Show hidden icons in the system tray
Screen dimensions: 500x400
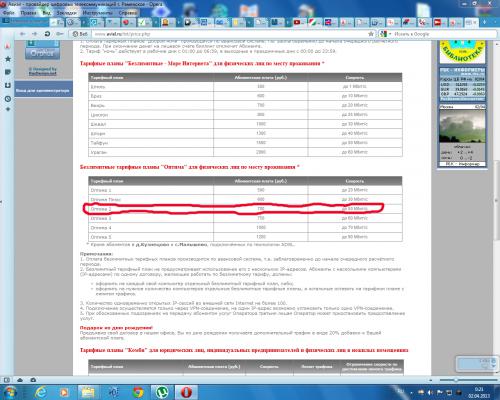411,393
